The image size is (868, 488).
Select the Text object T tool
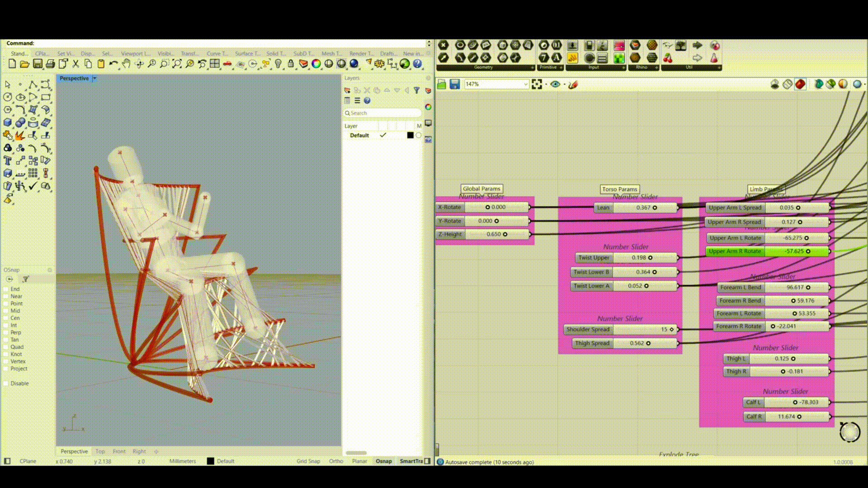pyautogui.click(x=8, y=160)
